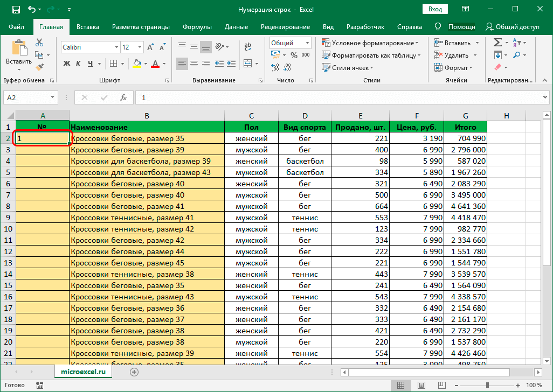Switch to Page Layout view in status bar
Image resolution: width=553 pixels, height=392 pixels.
click(421, 385)
